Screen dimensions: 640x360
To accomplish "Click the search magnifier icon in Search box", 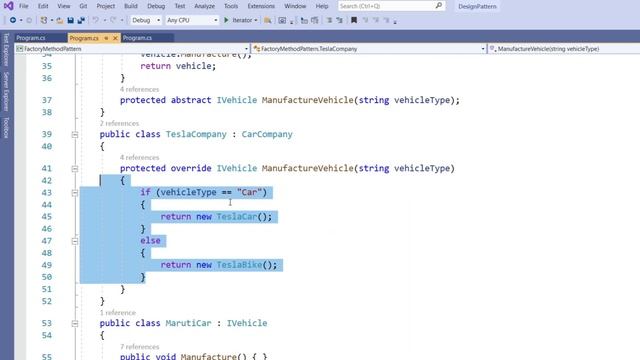I will tap(439, 6).
